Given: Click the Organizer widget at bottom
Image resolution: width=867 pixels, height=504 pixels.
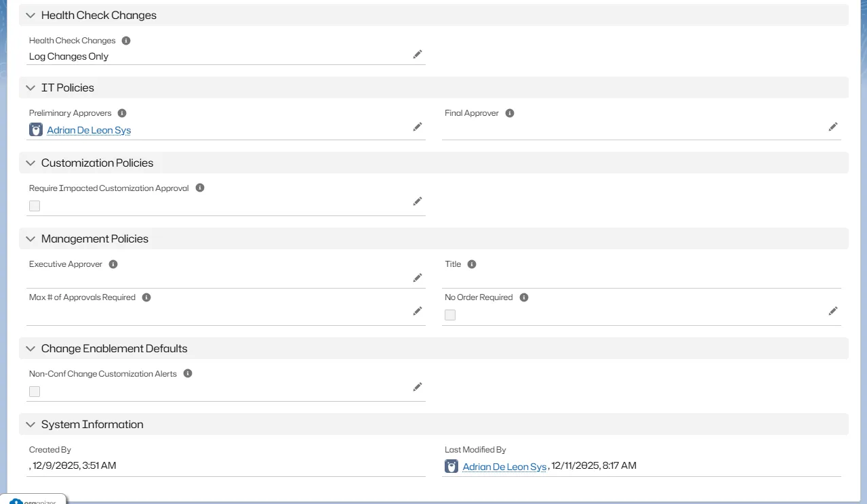Looking at the screenshot, I should [x=34, y=501].
